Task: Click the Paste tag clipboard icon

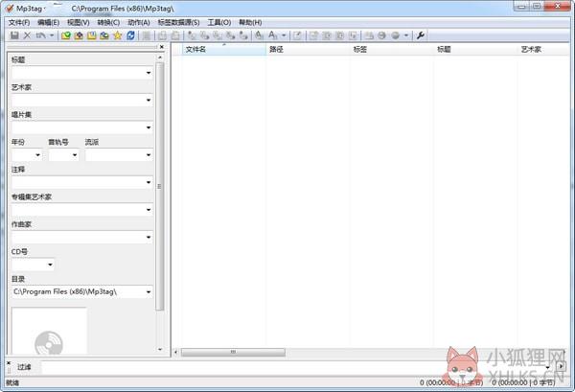Action: point(175,35)
